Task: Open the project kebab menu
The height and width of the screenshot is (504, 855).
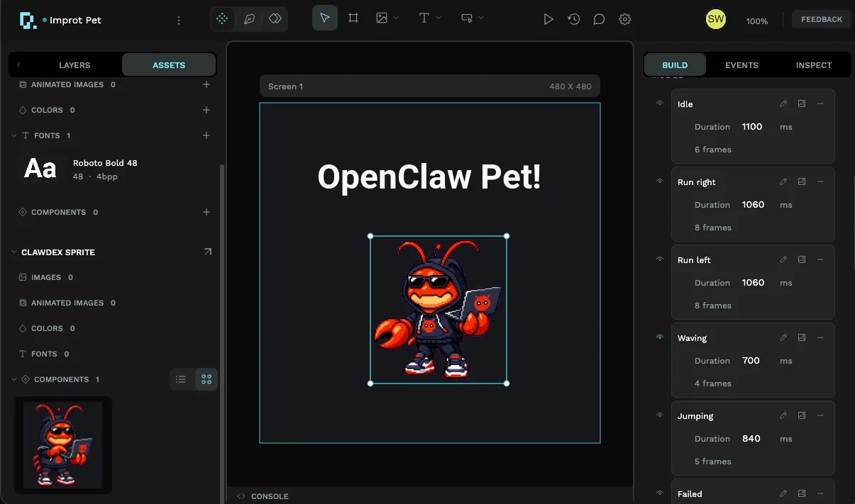Action: point(179,21)
